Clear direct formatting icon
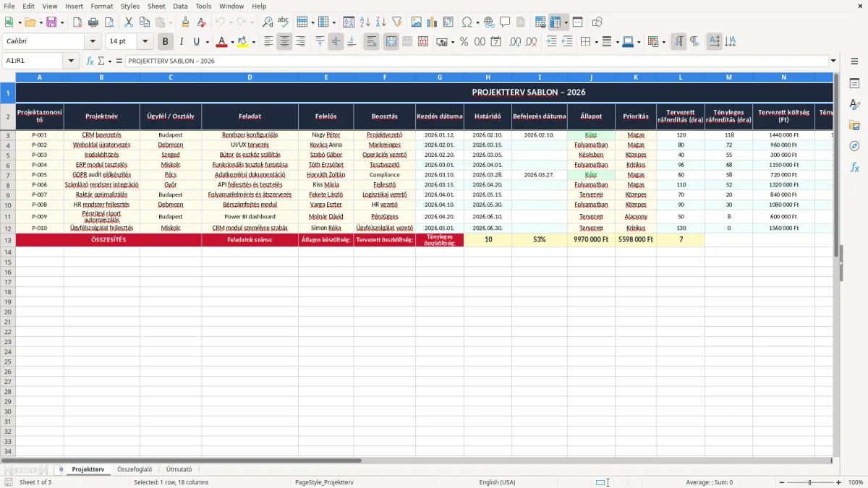 click(202, 22)
